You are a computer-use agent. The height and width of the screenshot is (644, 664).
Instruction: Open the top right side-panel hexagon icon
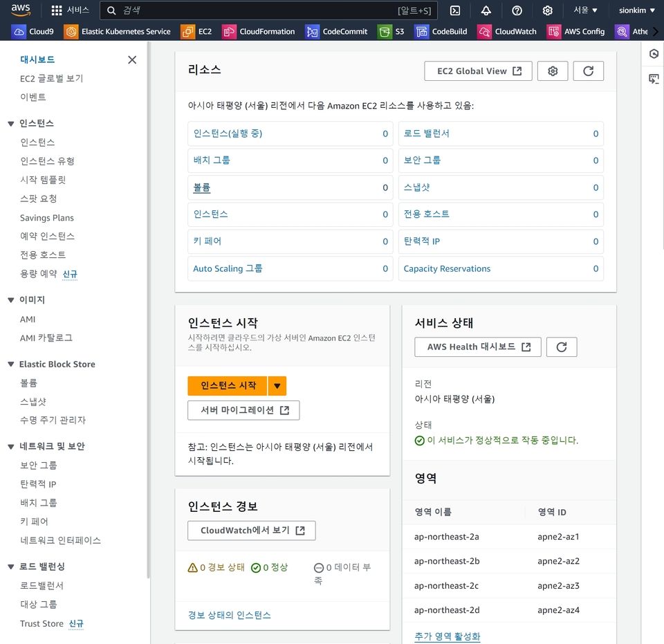[654, 54]
